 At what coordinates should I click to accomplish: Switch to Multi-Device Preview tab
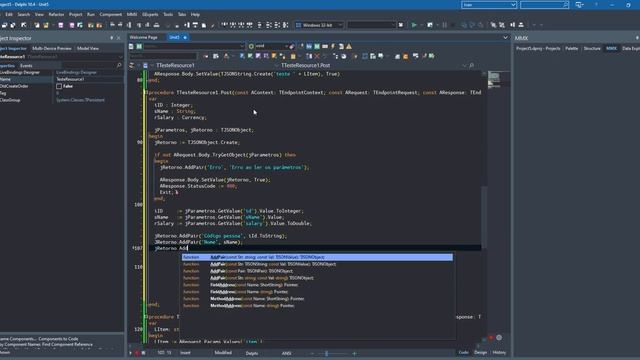[52, 48]
